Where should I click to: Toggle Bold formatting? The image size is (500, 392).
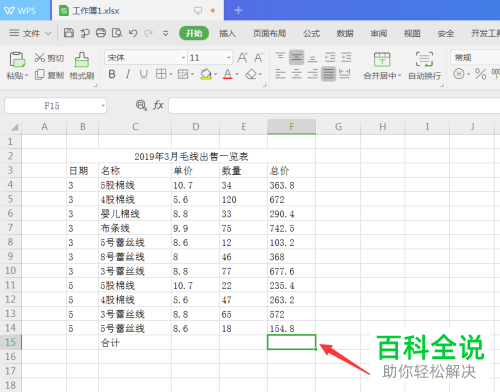tap(112, 74)
